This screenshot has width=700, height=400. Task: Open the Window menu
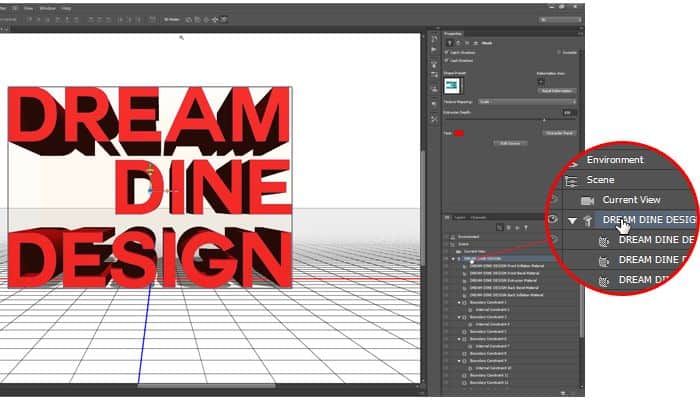point(48,8)
